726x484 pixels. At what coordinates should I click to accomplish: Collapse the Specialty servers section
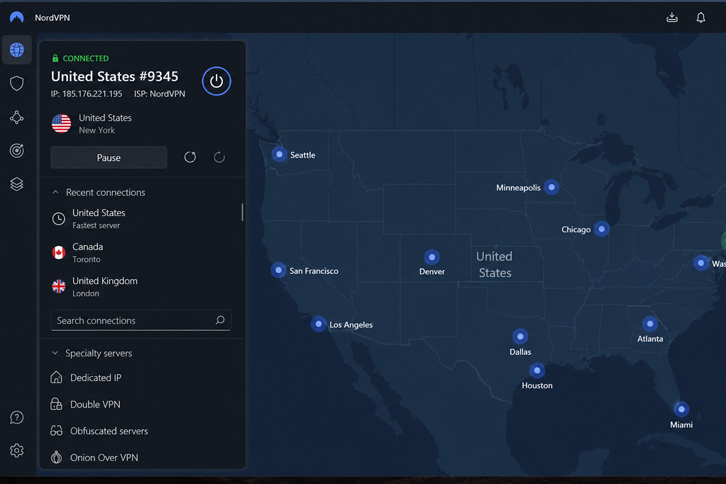click(x=55, y=353)
